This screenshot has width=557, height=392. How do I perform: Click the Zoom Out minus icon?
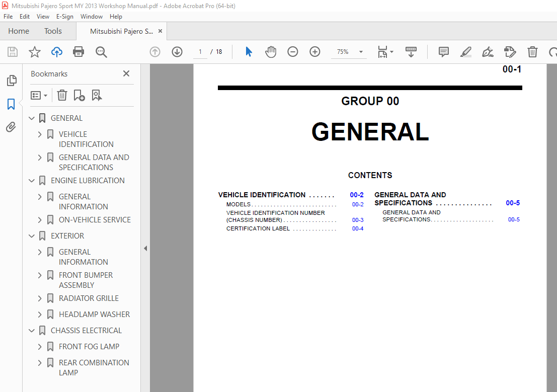293,52
